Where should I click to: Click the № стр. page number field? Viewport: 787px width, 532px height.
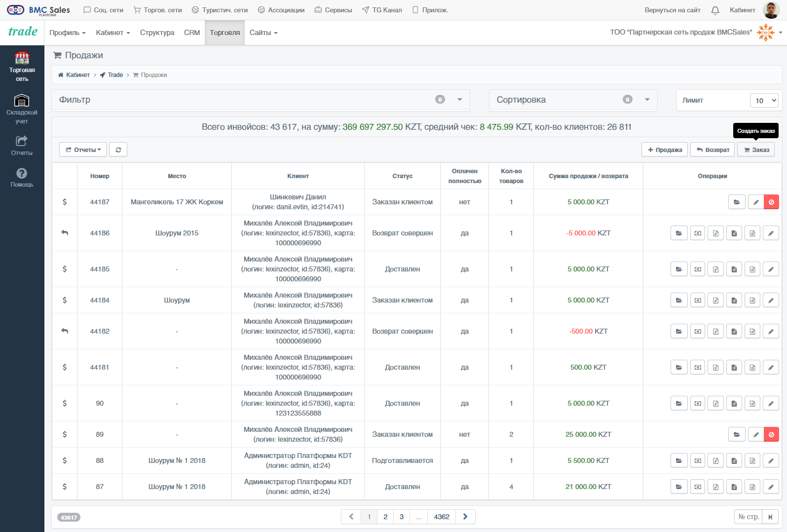point(749,517)
